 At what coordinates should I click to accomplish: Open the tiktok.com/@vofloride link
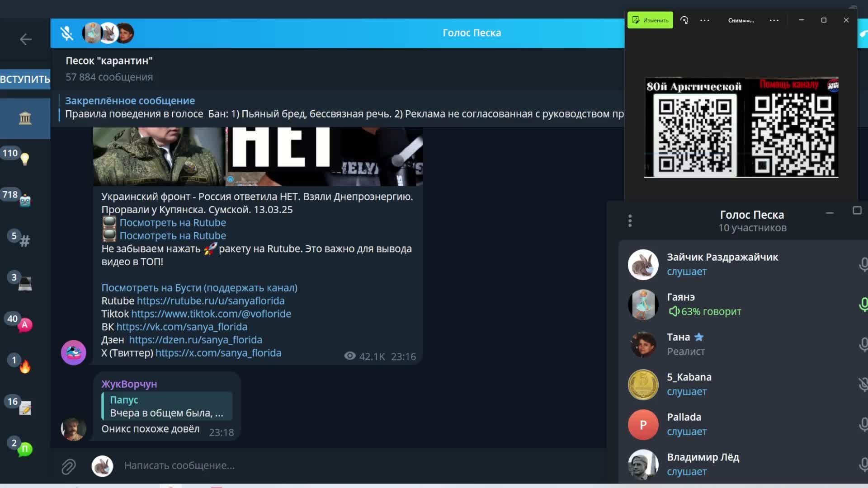click(211, 314)
